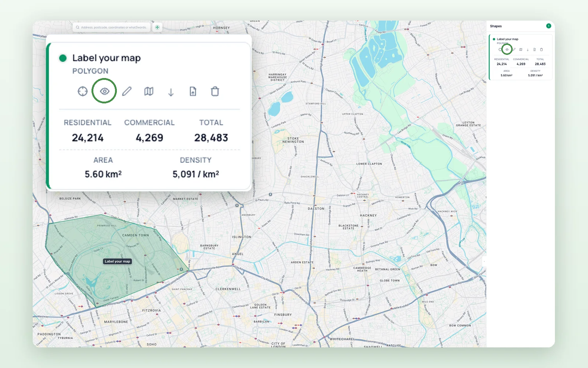Click the Label your map tag on the polygon
This screenshot has width=588, height=368.
tap(117, 261)
